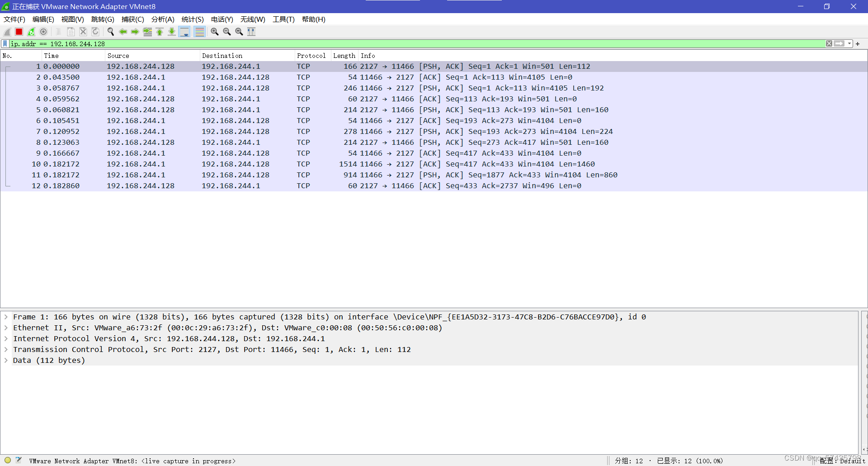Restart the current capture
This screenshot has width=868, height=466.
(x=31, y=32)
